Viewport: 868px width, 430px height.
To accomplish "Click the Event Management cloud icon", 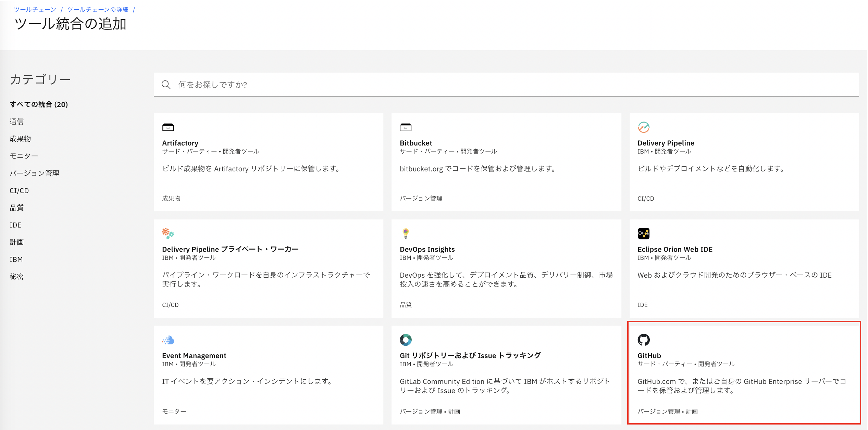I will [x=168, y=340].
